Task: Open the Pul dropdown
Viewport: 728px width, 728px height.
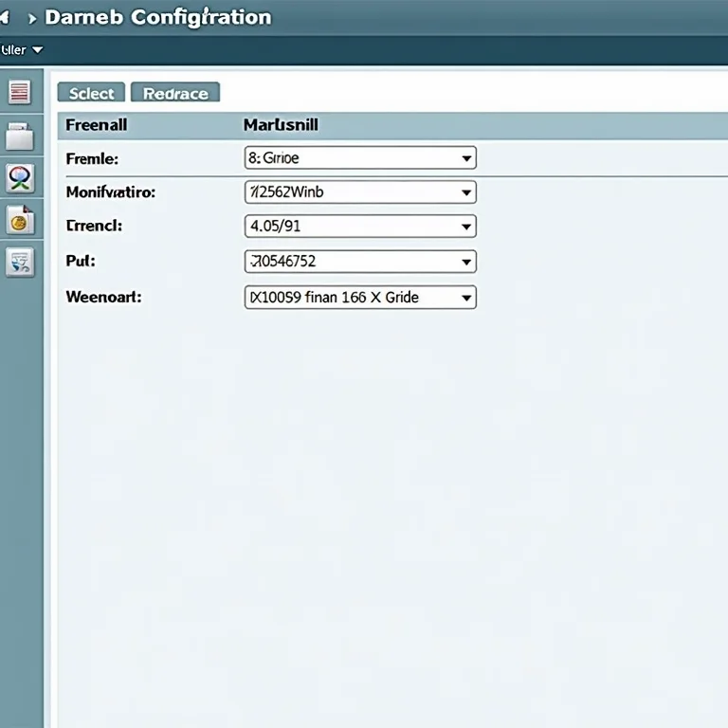Action: (x=360, y=262)
